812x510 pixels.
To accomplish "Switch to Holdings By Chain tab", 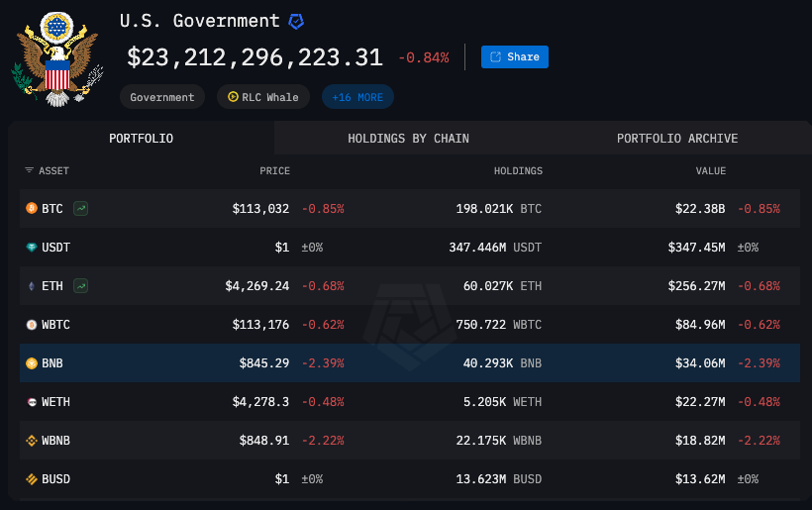I will pyautogui.click(x=408, y=139).
